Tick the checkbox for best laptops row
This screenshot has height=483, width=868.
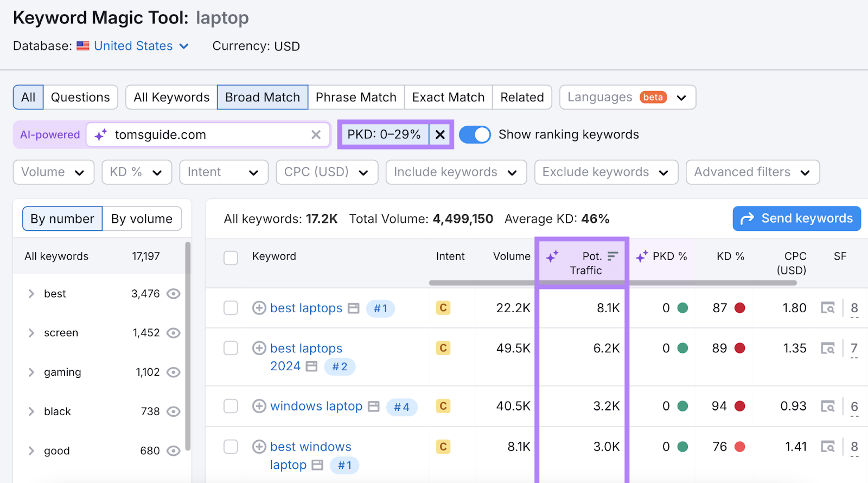point(231,308)
